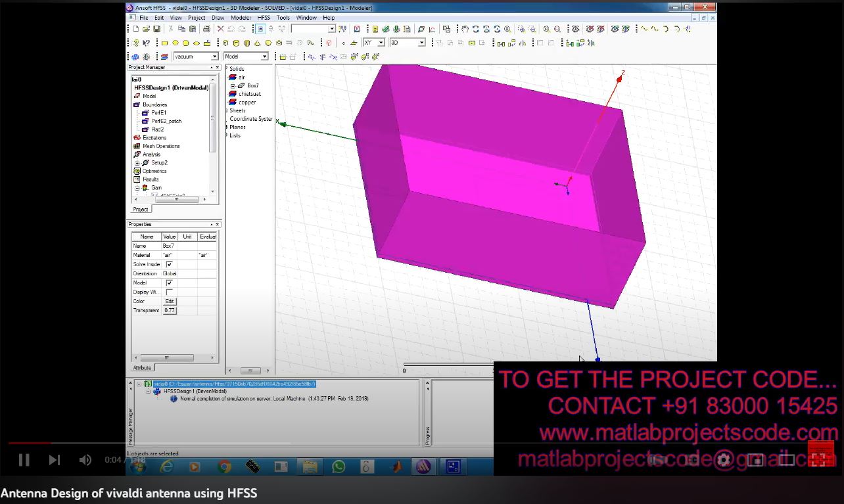Screen dimensions: 844x504
Task: Click the Chrome icon in the Windows taskbar
Action: [224, 467]
